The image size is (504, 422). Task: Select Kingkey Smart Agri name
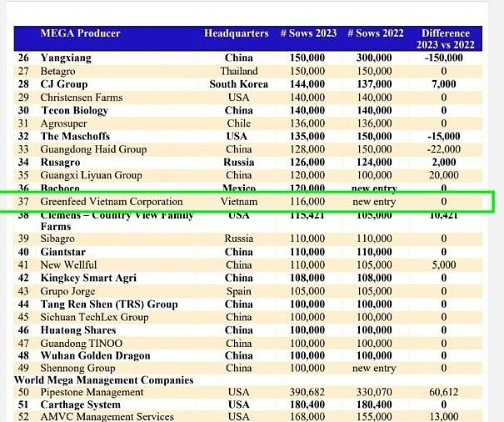coord(88,278)
